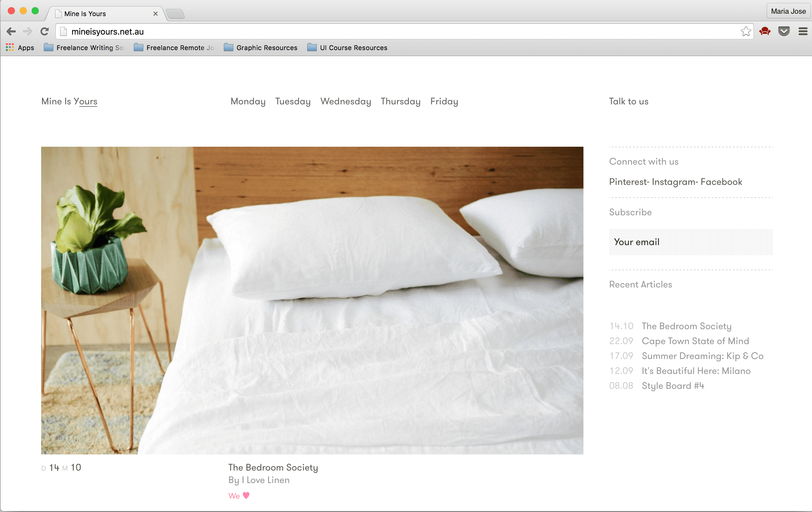Close the Mine Is Yours tab
Viewport: 812px width, 512px height.
point(156,13)
